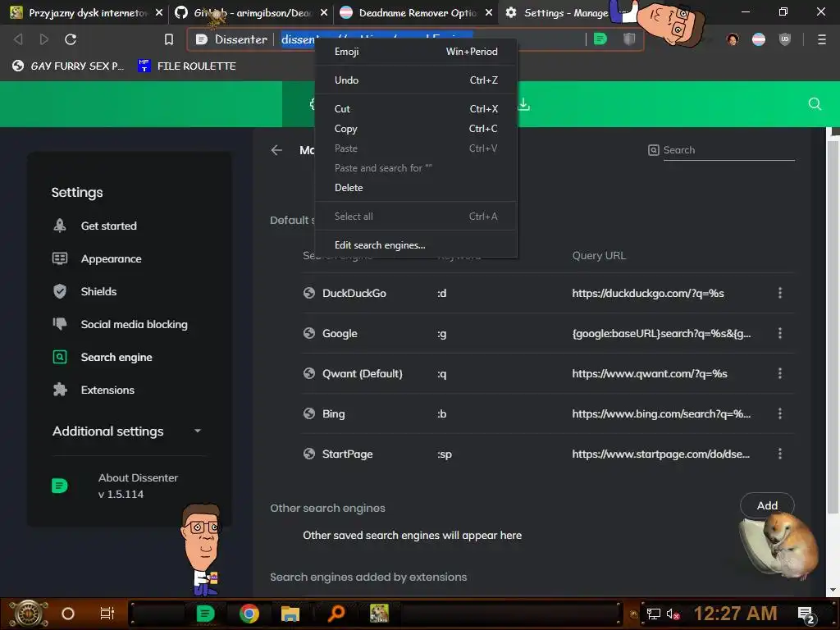
Task: Click the back arrow in Manage search engines
Action: (276, 150)
